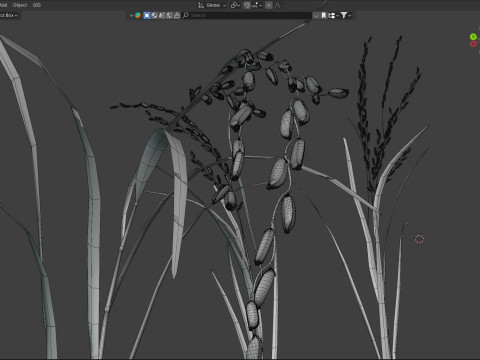Viewport: 480px width, 360px height.
Task: Click the third asset type filter icon
Action: [162, 15]
